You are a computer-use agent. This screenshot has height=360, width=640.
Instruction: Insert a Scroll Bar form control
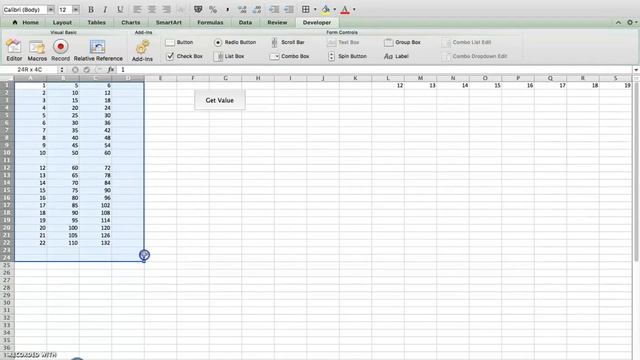coord(287,42)
